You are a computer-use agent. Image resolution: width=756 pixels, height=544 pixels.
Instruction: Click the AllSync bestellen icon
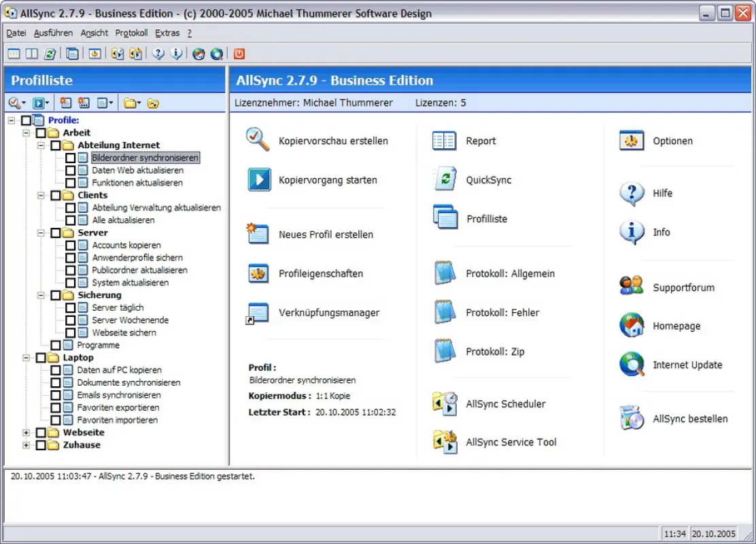tap(632, 418)
